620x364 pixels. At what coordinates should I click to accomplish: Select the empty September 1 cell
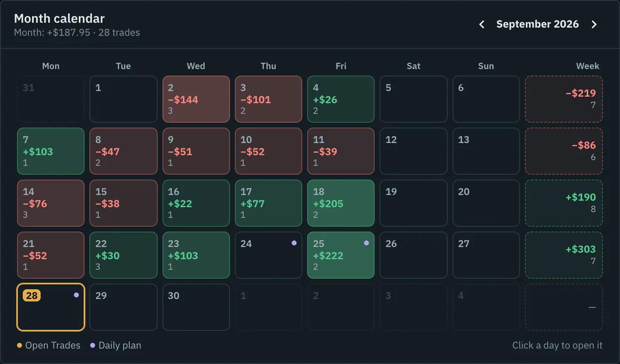pos(124,99)
